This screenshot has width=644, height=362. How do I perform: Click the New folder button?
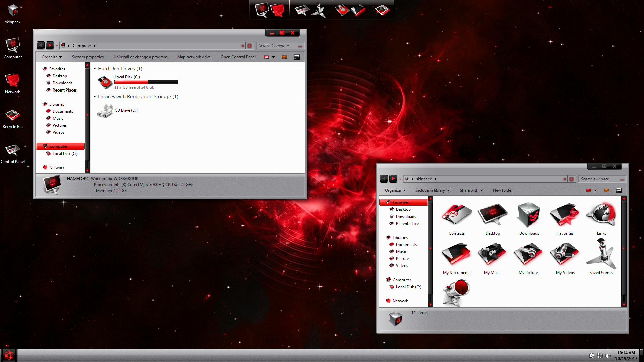(502, 190)
